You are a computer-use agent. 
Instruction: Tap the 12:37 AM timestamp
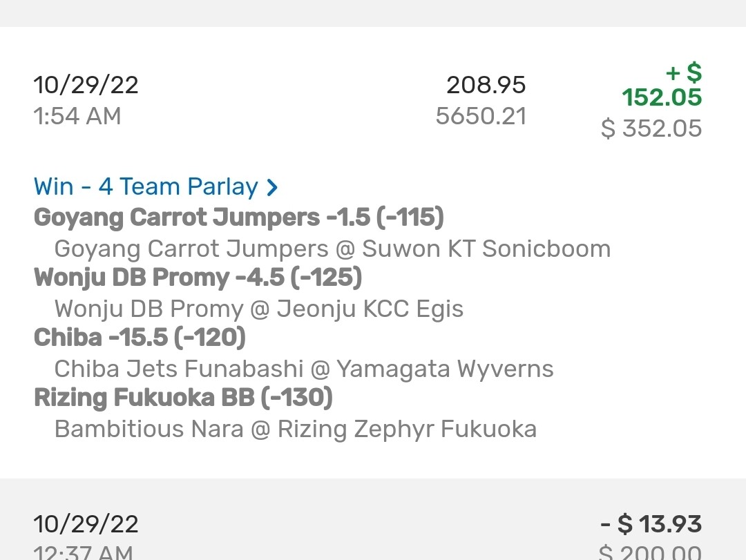[x=83, y=551]
